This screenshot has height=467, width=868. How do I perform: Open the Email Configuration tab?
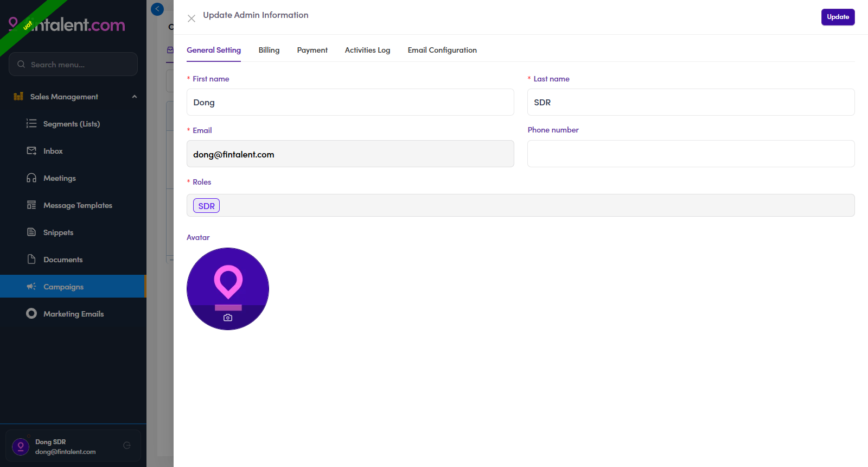[442, 50]
